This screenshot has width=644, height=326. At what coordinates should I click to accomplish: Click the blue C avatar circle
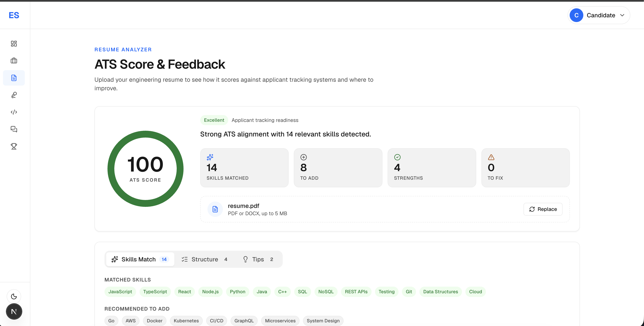[576, 15]
